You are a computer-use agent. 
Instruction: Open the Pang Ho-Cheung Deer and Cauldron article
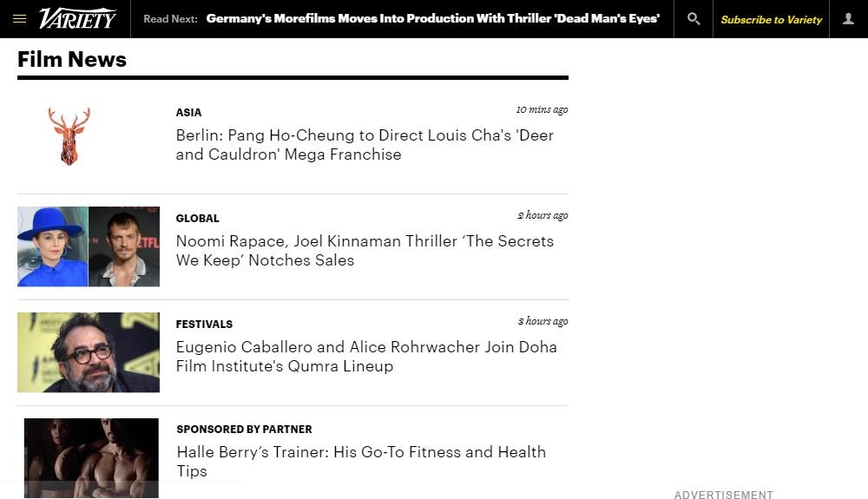click(365, 145)
